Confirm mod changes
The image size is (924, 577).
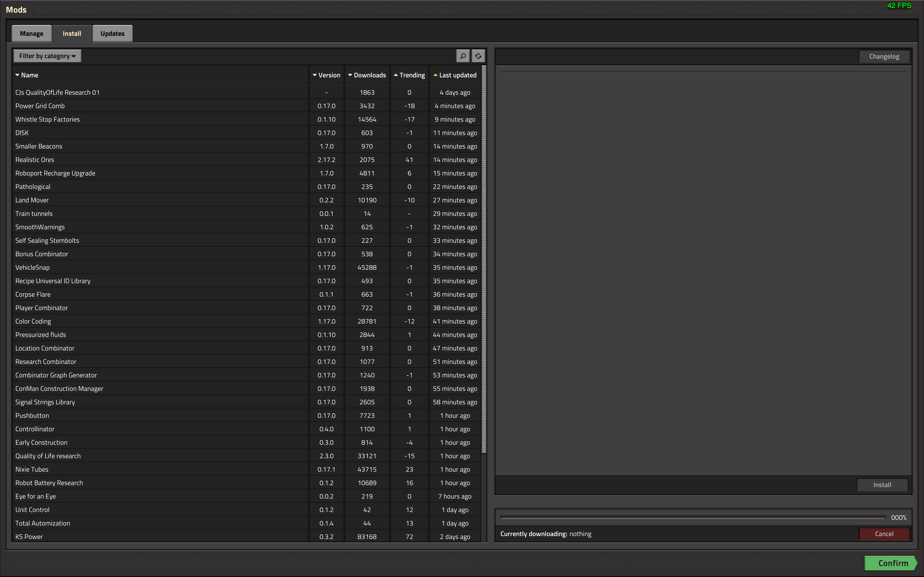pyautogui.click(x=891, y=563)
